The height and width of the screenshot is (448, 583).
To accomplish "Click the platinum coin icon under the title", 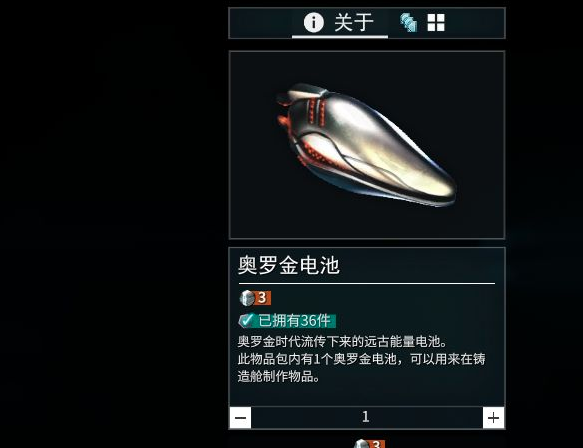I will 247,298.
